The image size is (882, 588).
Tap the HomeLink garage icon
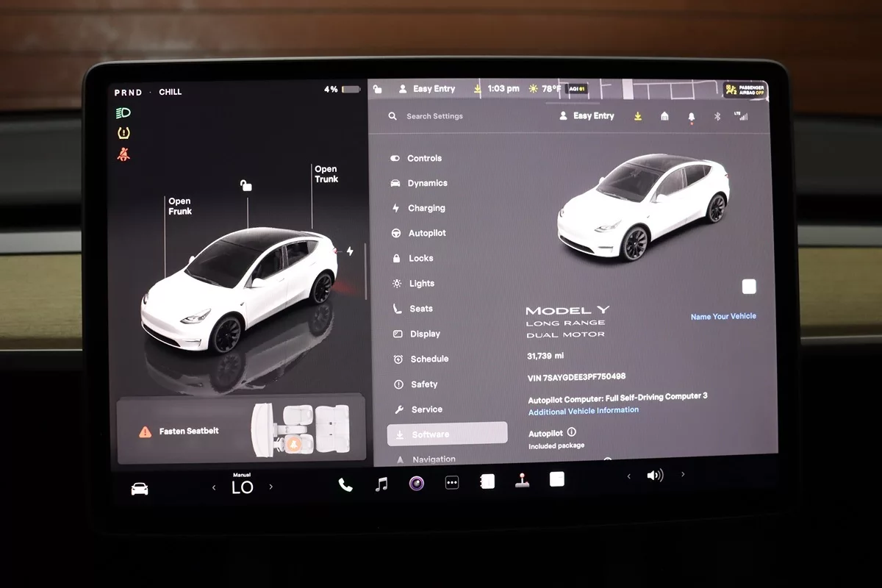pyautogui.click(x=664, y=116)
